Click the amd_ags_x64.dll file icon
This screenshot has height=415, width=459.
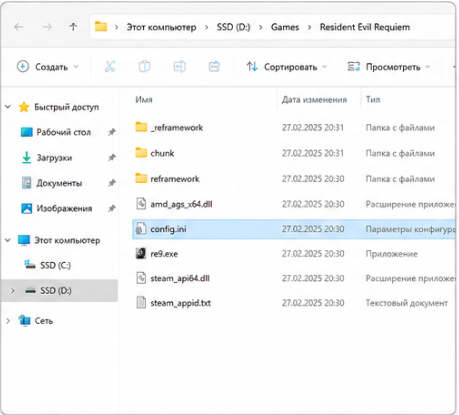[141, 204]
